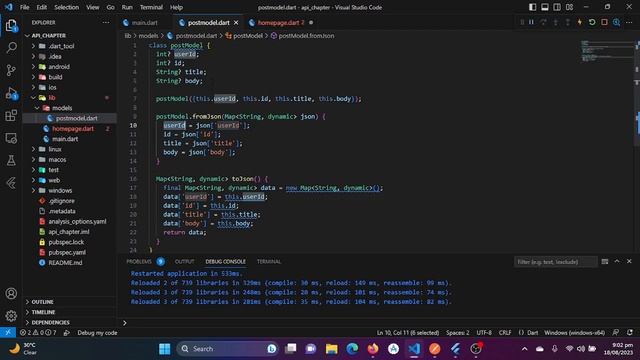Screen dimensions: 640x360
Task: Toggle panel layout icon in title bar
Action: click(x=544, y=7)
